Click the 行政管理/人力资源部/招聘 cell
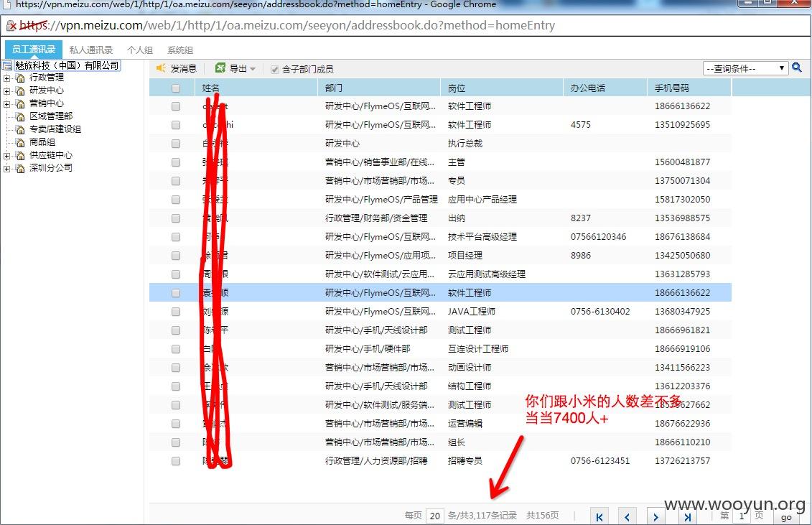 pos(376,461)
